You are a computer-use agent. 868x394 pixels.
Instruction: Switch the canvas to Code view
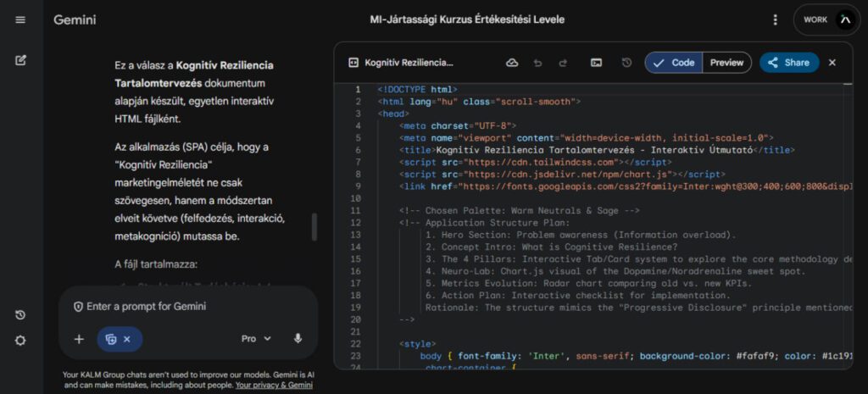(x=674, y=63)
